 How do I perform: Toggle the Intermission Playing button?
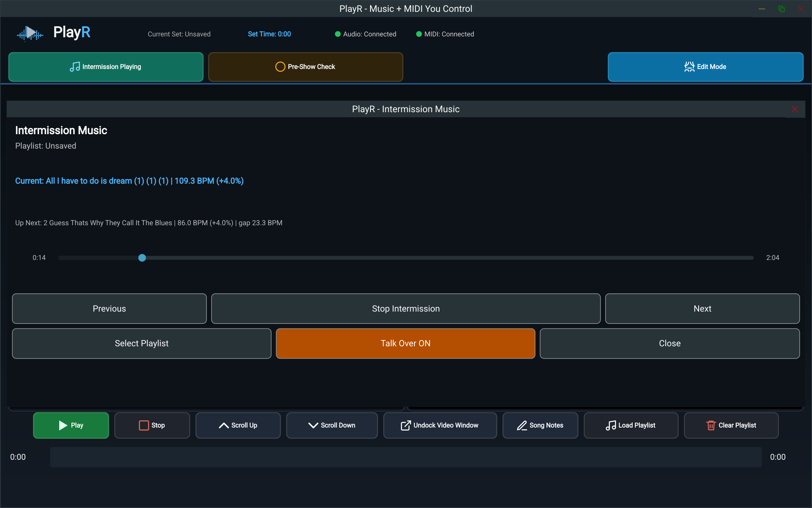[106, 67]
